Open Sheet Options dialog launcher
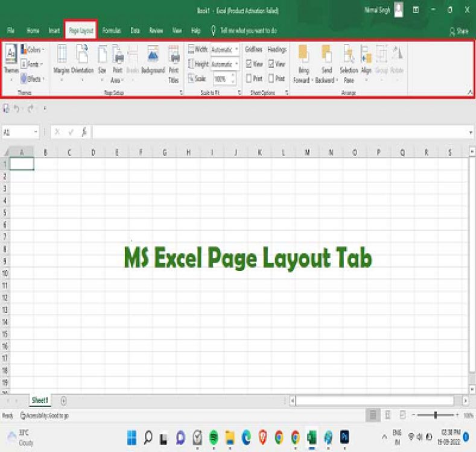This screenshot has height=452, width=476. [287, 93]
